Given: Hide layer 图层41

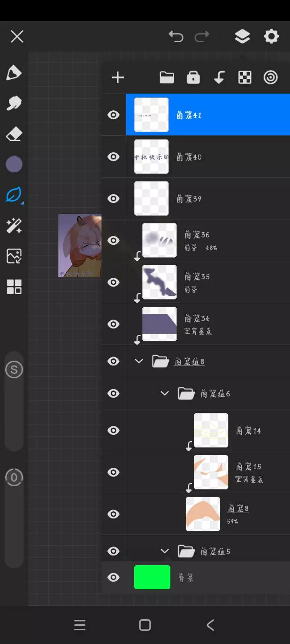Looking at the screenshot, I should point(114,115).
